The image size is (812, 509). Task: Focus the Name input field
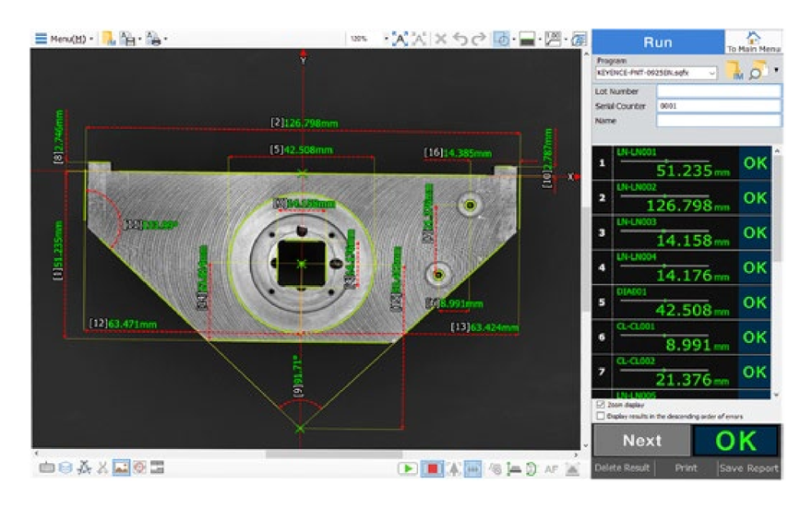719,121
